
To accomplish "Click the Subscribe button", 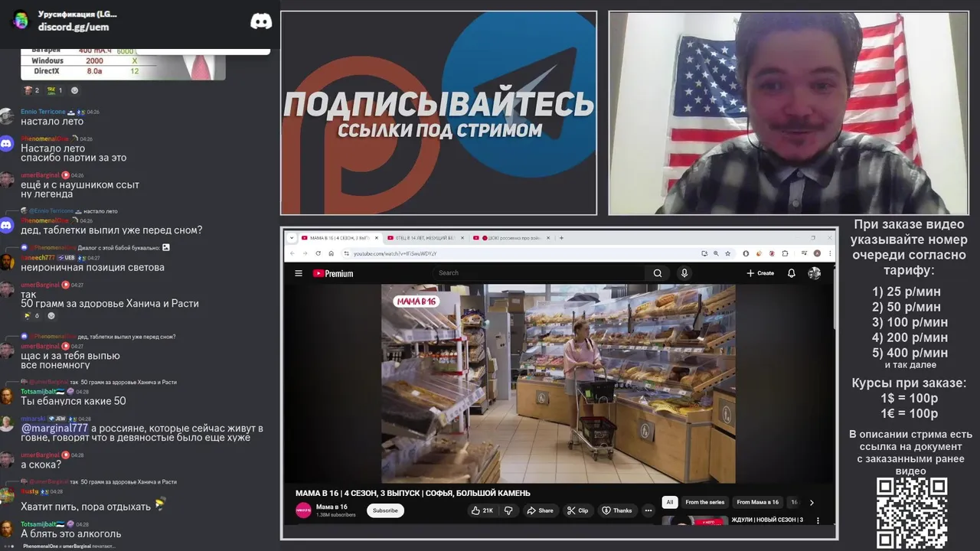I will [x=385, y=510].
